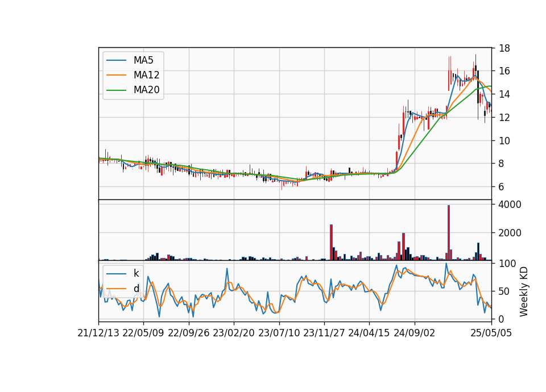Click the tallest volume bar near 4000
Image resolution: width=546 pixels, height=392 pixels.
[x=449, y=233]
